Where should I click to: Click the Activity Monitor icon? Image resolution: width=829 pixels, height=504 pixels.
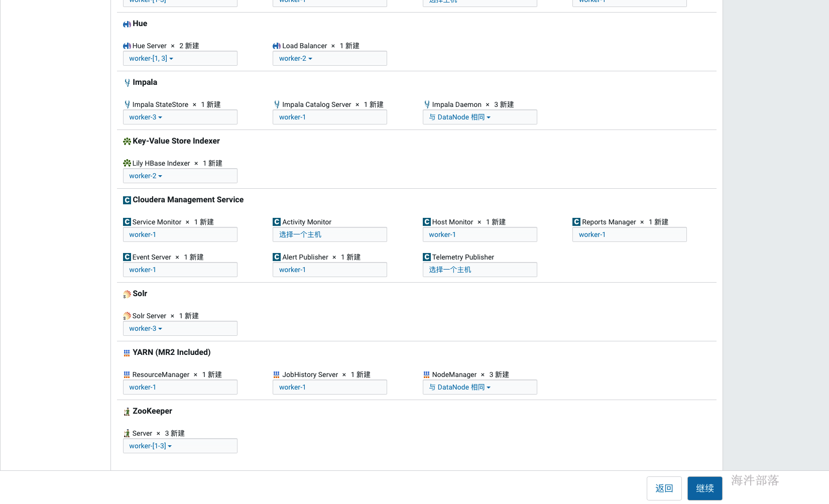click(x=277, y=222)
